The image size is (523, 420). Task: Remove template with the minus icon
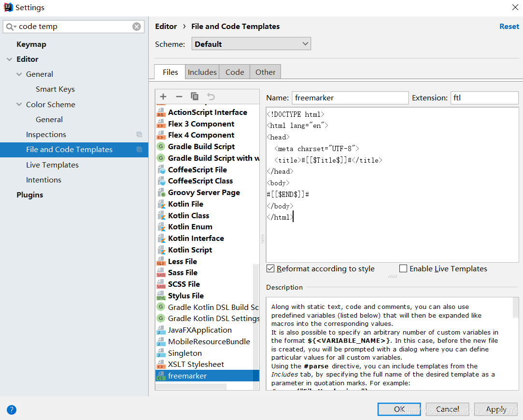point(179,97)
